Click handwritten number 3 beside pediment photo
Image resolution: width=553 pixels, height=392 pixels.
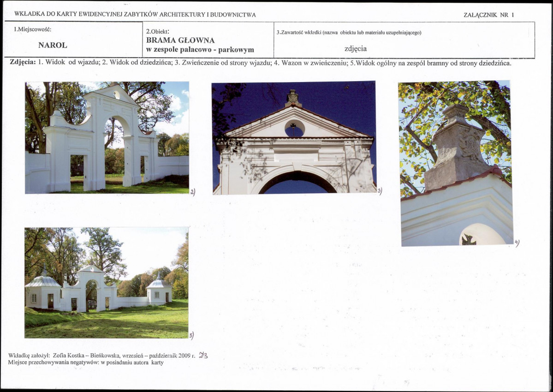click(x=380, y=191)
